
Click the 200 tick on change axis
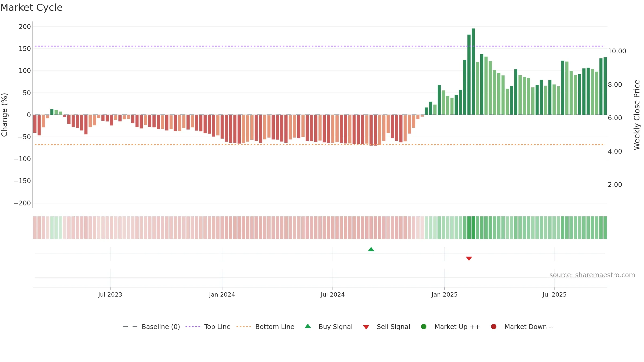[25, 27]
